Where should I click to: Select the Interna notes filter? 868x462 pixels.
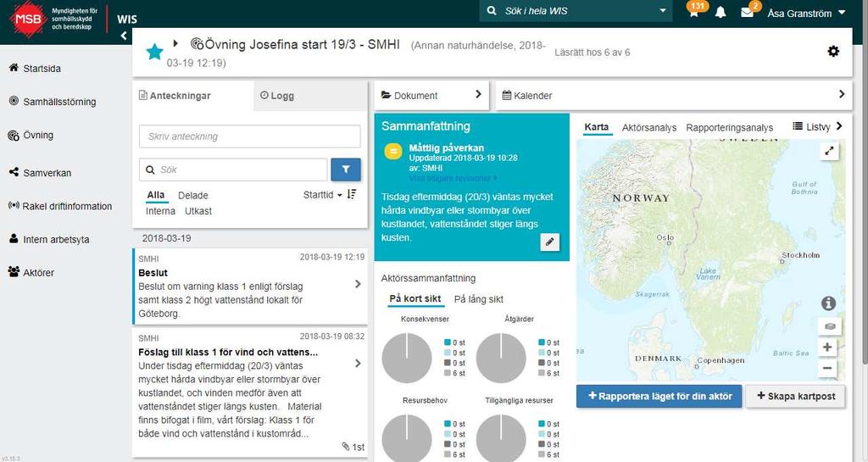click(x=160, y=211)
